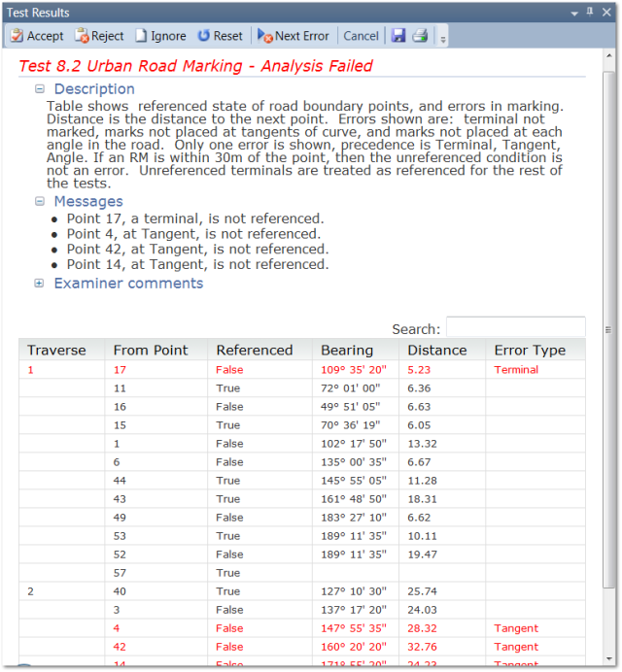622x672 pixels.
Task: Collapse the Messages section
Action: click(x=40, y=201)
